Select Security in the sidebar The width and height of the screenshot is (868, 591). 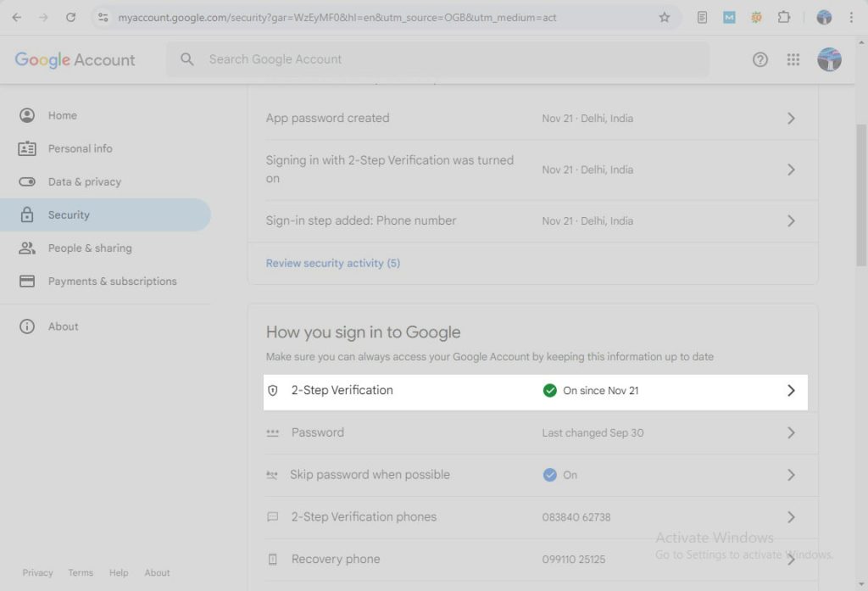(105, 215)
